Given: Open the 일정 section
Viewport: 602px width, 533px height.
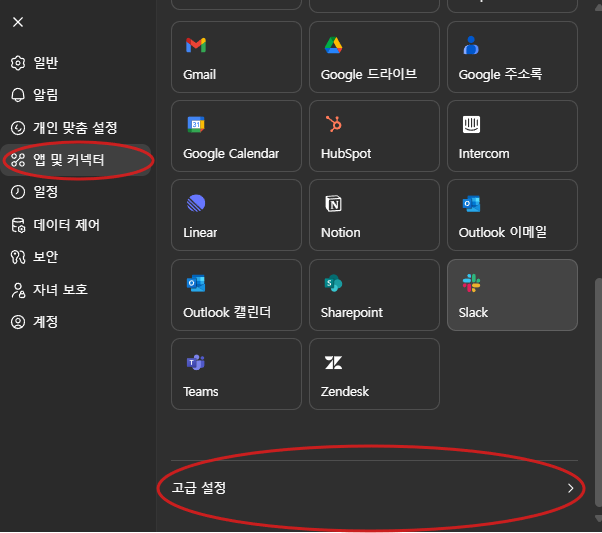Looking at the screenshot, I should coord(77,192).
